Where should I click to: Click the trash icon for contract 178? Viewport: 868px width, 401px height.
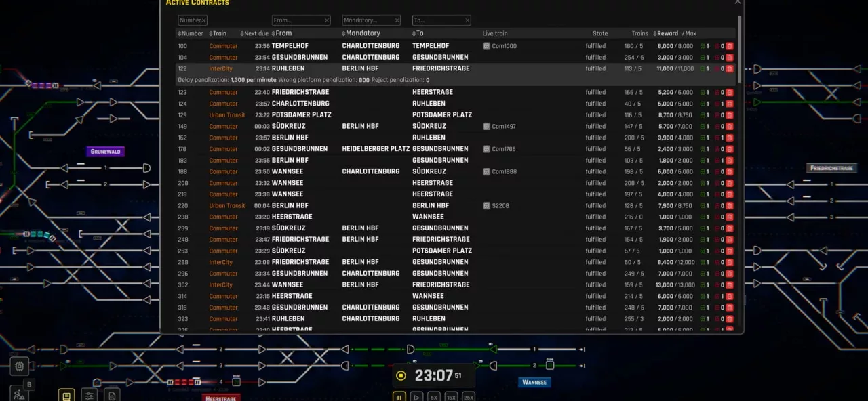(x=730, y=149)
